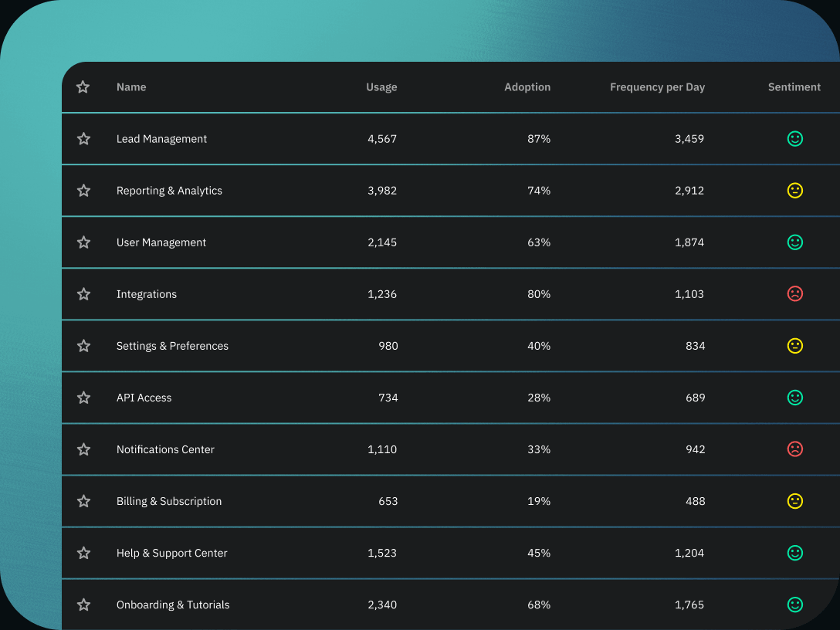Sort by the Sentiment column header
Image resolution: width=840 pixels, height=630 pixels.
(794, 86)
